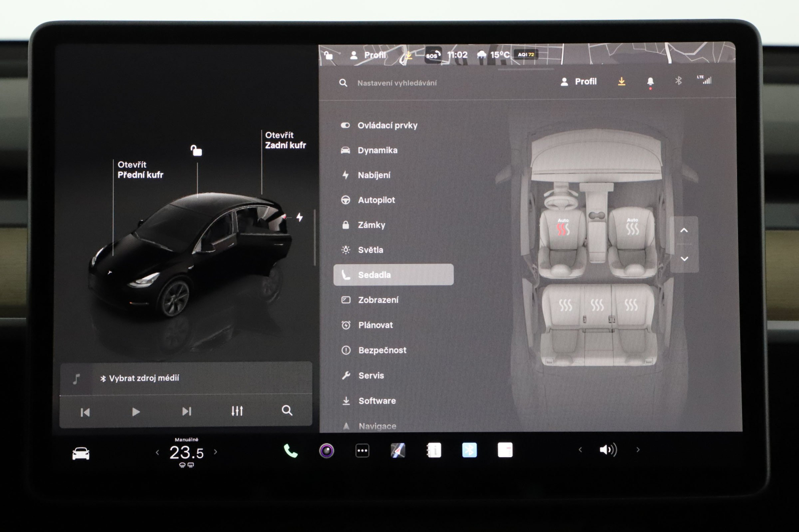Tap the down chevron beside the seat diagram
Viewport: 799px width, 532px height.
point(685,259)
